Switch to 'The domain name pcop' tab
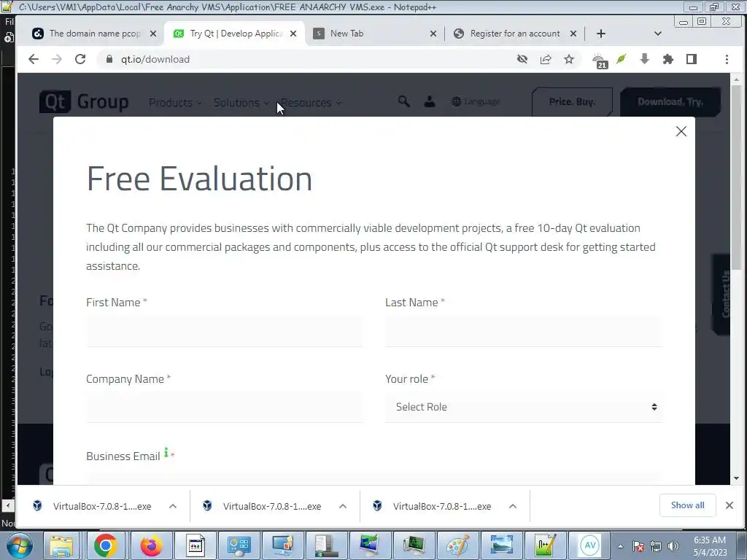This screenshot has height=560, width=747. (x=94, y=34)
